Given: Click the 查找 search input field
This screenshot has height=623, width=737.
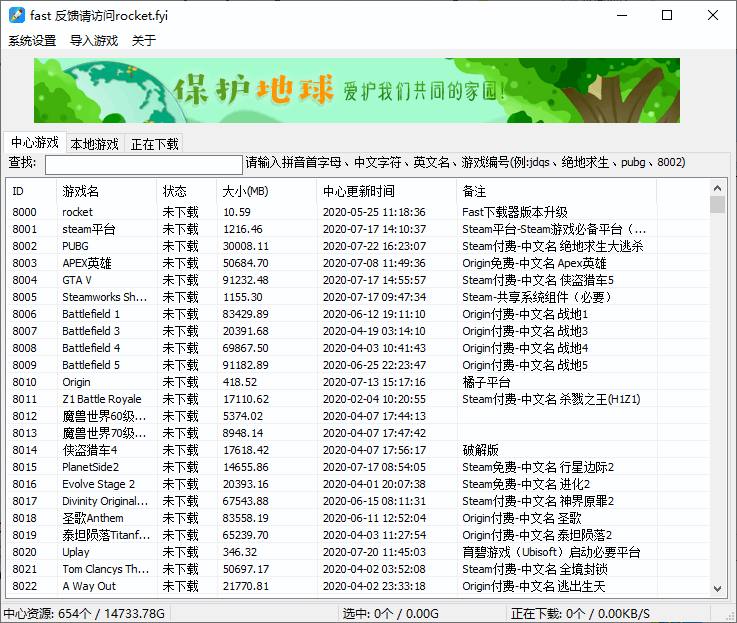Looking at the screenshot, I should point(144,165).
